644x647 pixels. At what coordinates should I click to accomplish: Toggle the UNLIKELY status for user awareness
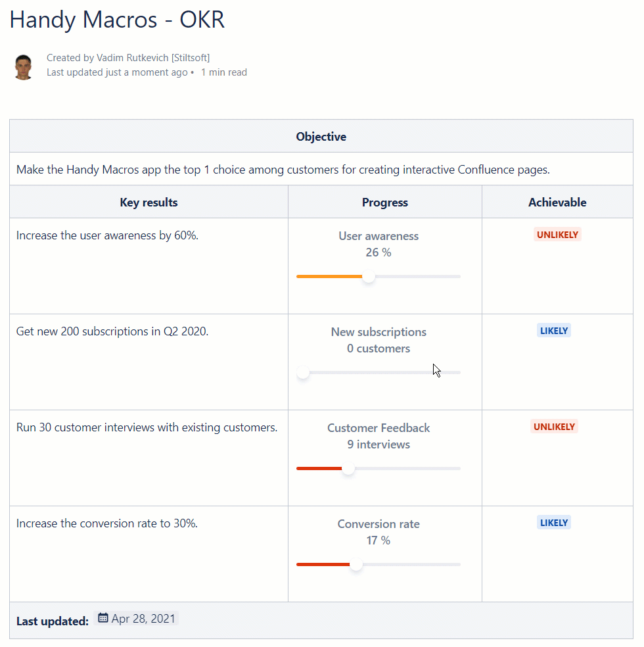(x=557, y=234)
